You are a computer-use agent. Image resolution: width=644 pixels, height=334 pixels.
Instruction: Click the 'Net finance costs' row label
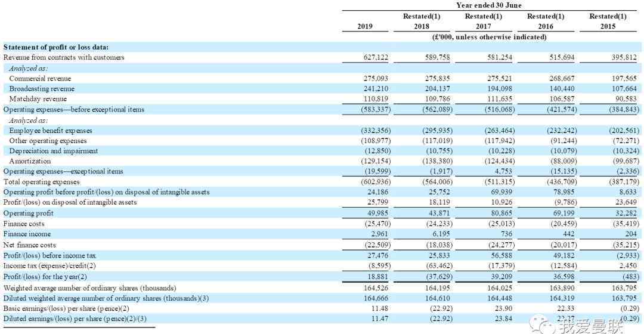tap(30, 245)
